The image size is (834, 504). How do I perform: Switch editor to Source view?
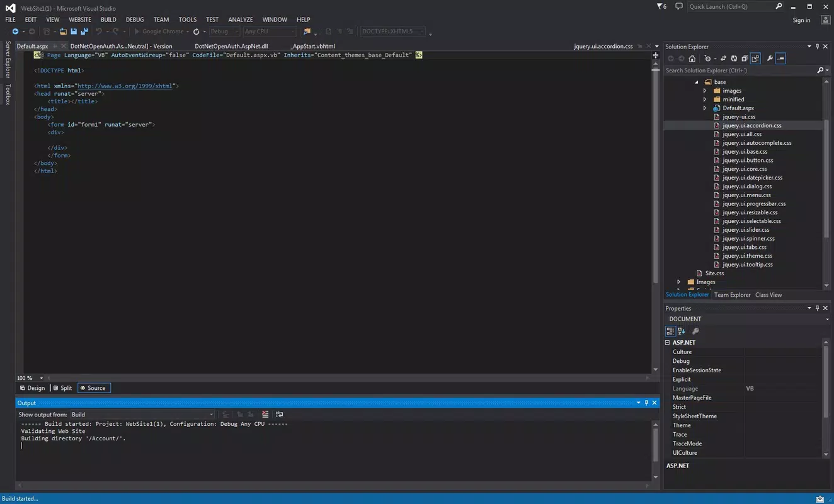93,388
